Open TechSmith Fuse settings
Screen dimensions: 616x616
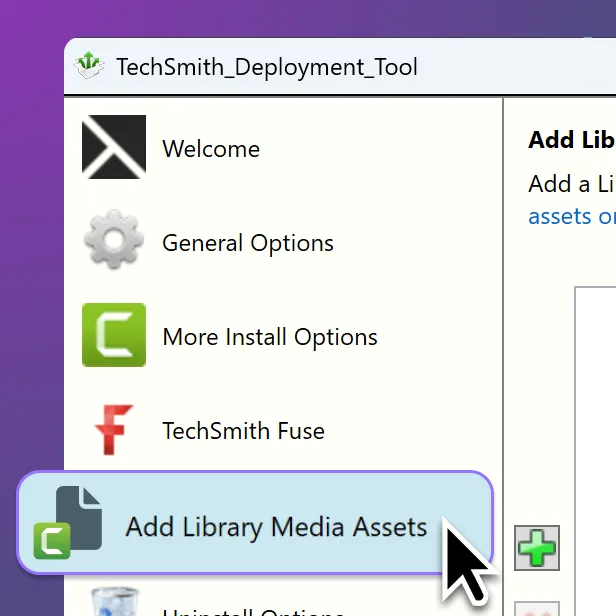244,431
